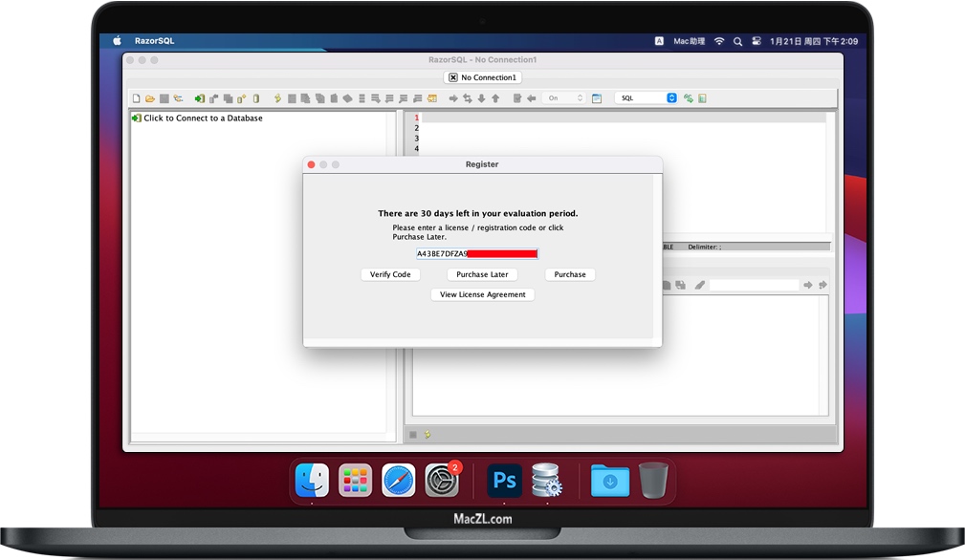Screen dimensions: 965x560
Task: Click the Purchase Later button
Action: (x=482, y=275)
